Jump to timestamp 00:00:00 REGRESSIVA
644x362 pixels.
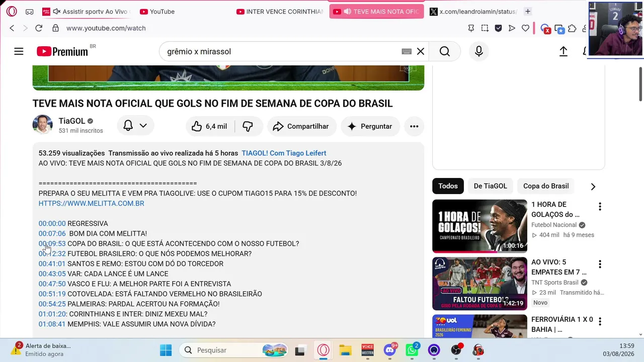tap(52, 223)
